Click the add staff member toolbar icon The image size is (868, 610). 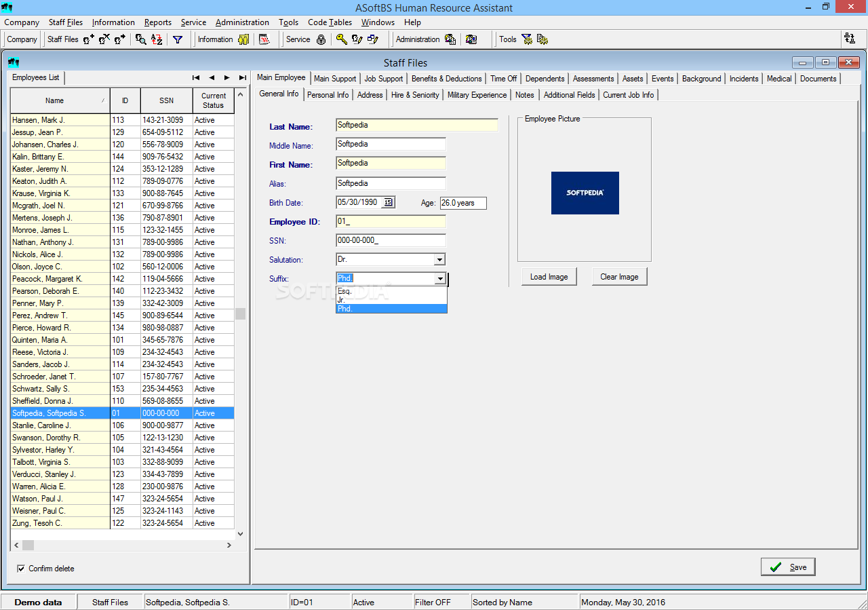(x=89, y=39)
